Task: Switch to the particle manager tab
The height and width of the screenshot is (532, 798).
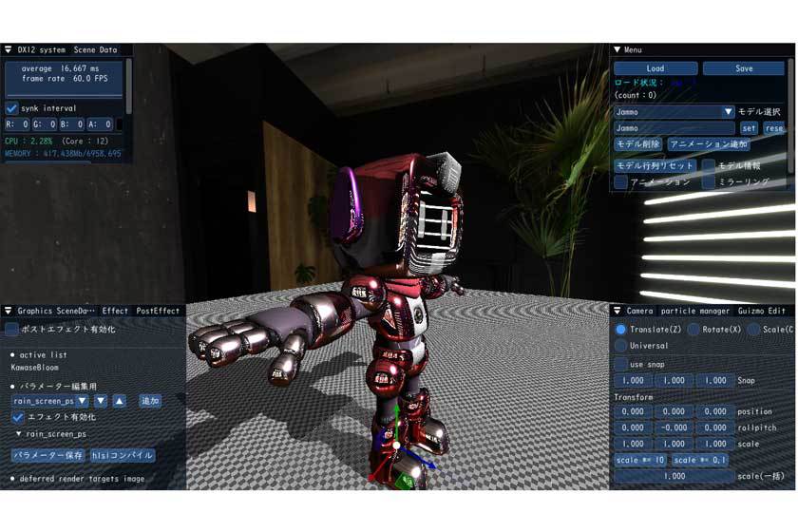Action: 694,311
